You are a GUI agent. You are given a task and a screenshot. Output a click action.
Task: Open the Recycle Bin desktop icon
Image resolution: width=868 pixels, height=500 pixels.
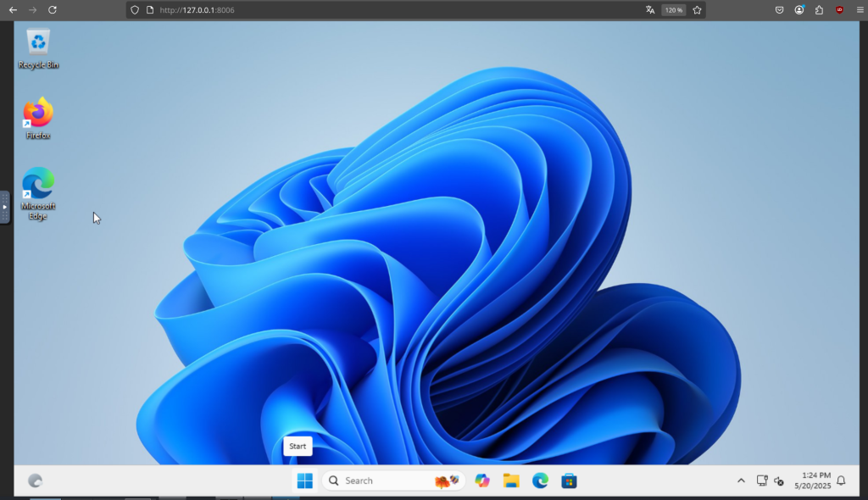point(38,49)
